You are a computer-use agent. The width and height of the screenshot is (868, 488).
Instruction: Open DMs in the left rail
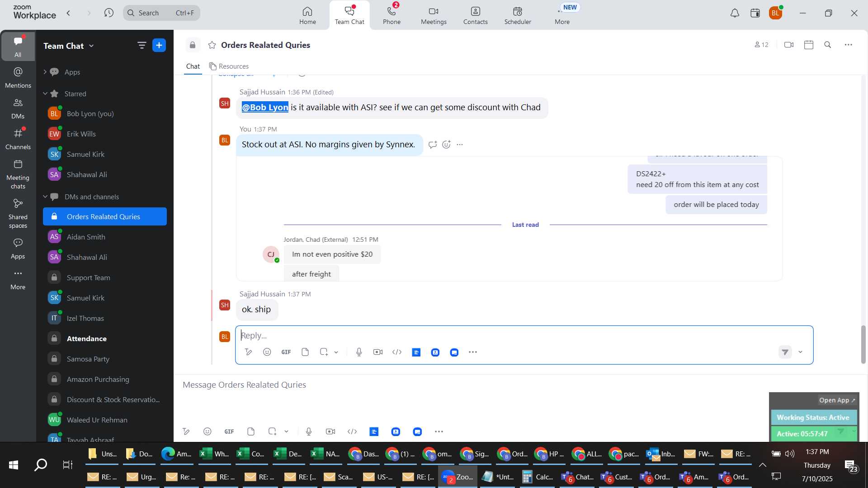[x=18, y=108]
